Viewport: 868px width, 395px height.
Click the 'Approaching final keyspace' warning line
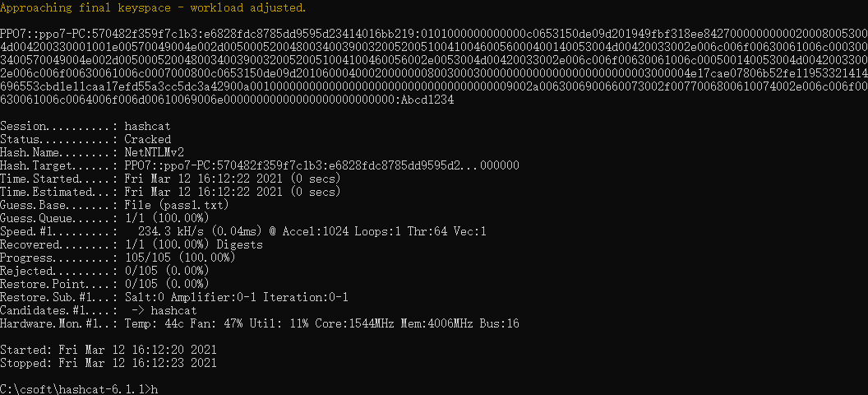pyautogui.click(x=153, y=7)
